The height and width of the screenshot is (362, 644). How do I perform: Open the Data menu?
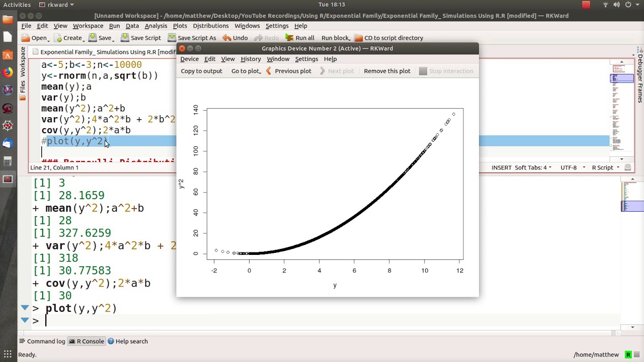coord(132,26)
